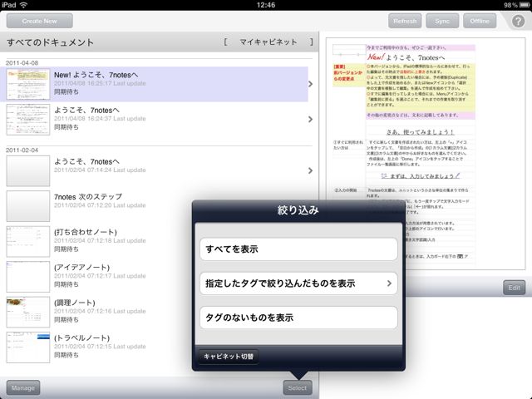Viewport: 532px width, 399px height.
Task: Click the Refresh button
Action: 405,21
